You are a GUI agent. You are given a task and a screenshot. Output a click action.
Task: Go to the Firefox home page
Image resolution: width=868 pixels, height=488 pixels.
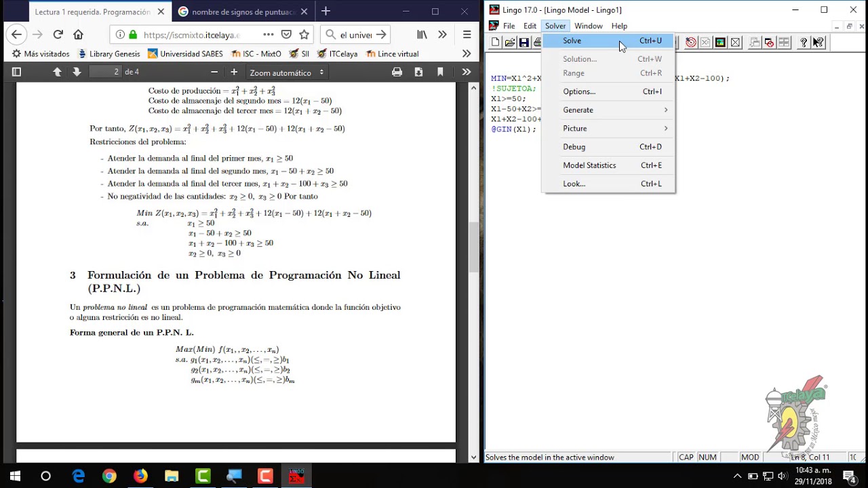(79, 35)
